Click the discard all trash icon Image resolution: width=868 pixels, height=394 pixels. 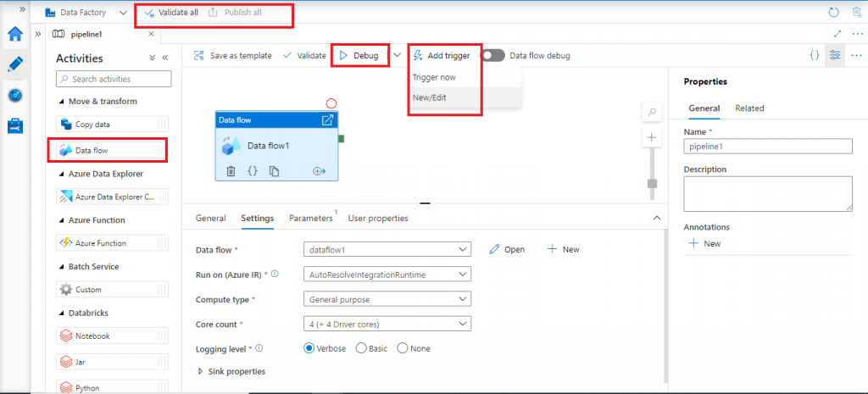click(x=858, y=13)
